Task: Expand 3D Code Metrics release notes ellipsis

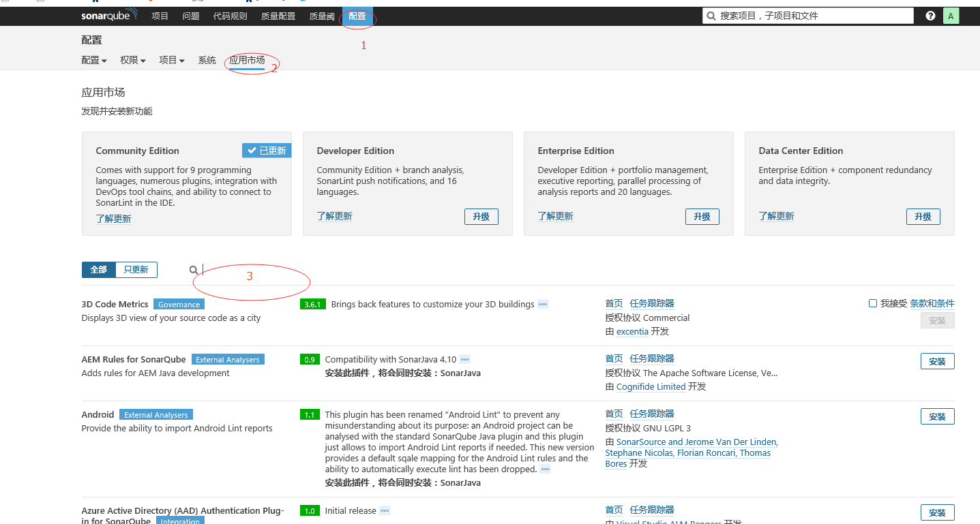Action: point(543,304)
